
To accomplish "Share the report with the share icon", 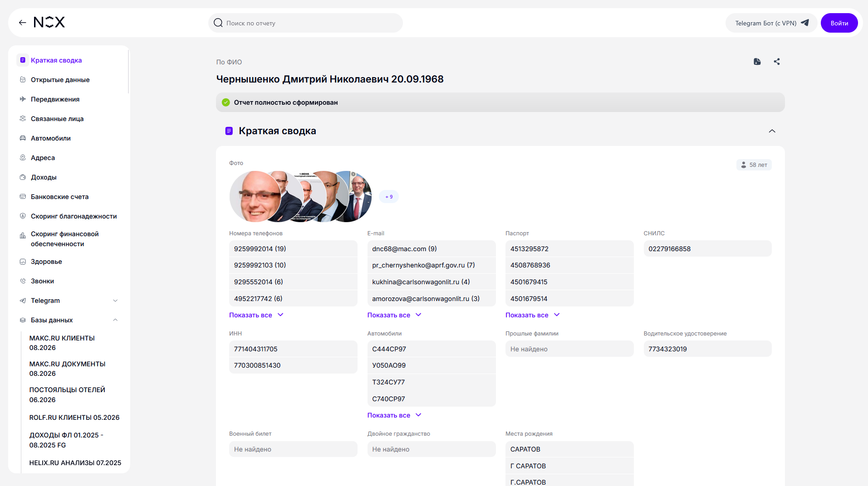I will coord(777,62).
